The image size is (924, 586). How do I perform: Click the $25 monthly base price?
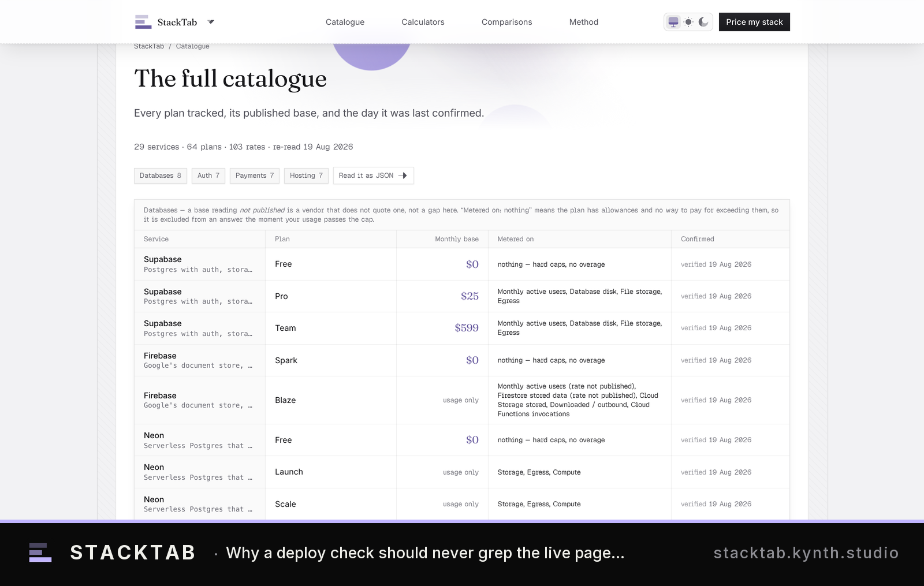(470, 296)
